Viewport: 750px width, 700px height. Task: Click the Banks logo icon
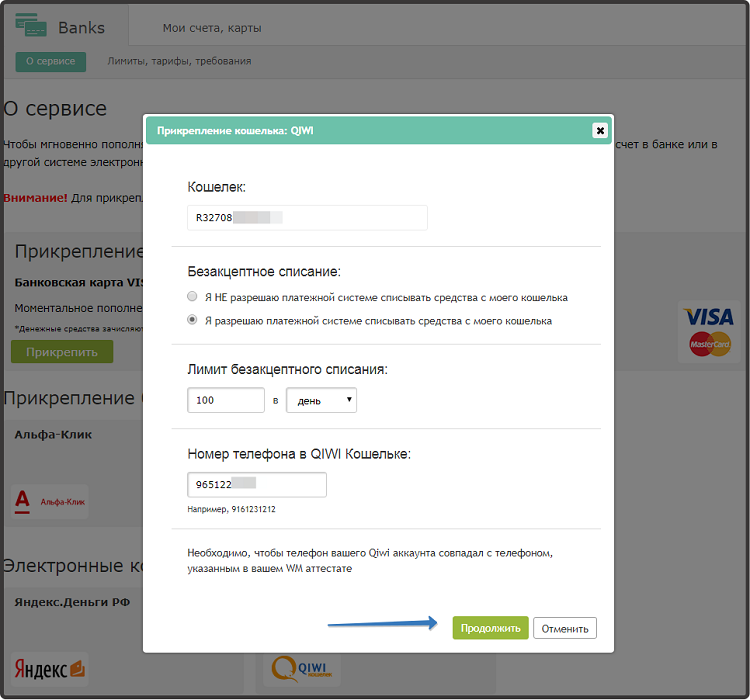pos(31,25)
